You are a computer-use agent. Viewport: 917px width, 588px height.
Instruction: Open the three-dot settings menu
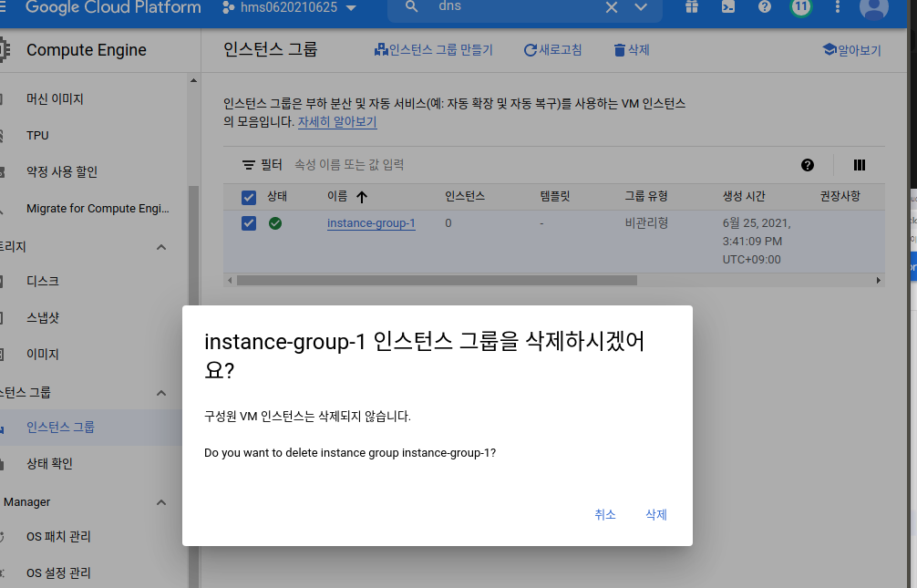tap(838, 7)
